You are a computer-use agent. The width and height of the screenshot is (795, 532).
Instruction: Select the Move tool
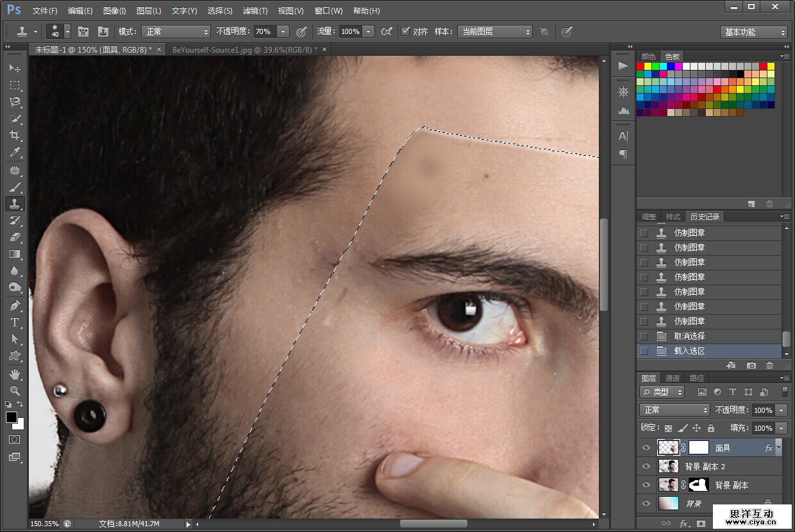click(x=15, y=68)
